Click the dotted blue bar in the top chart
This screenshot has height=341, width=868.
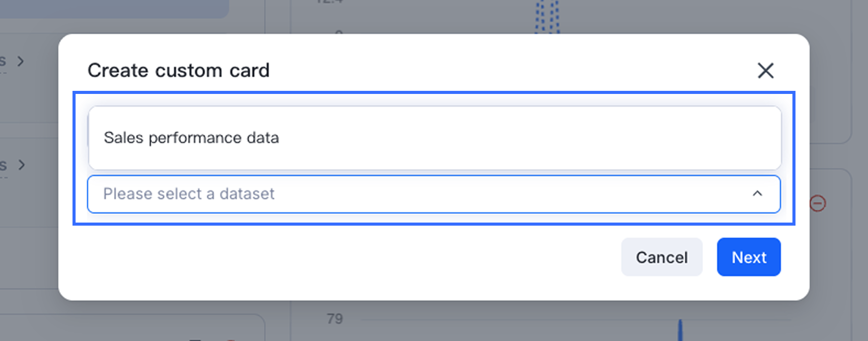pyautogui.click(x=546, y=15)
